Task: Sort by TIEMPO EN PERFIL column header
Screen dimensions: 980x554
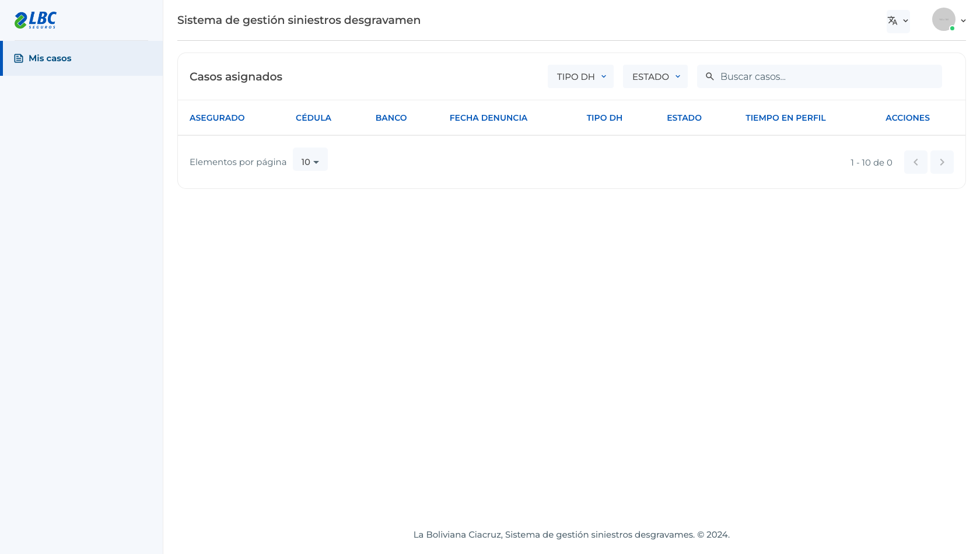Action: (x=786, y=118)
